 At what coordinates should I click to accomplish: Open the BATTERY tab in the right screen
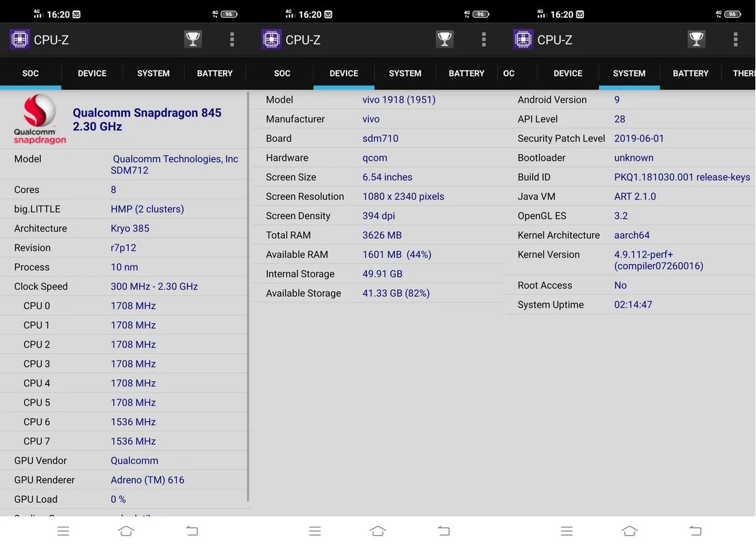click(690, 73)
